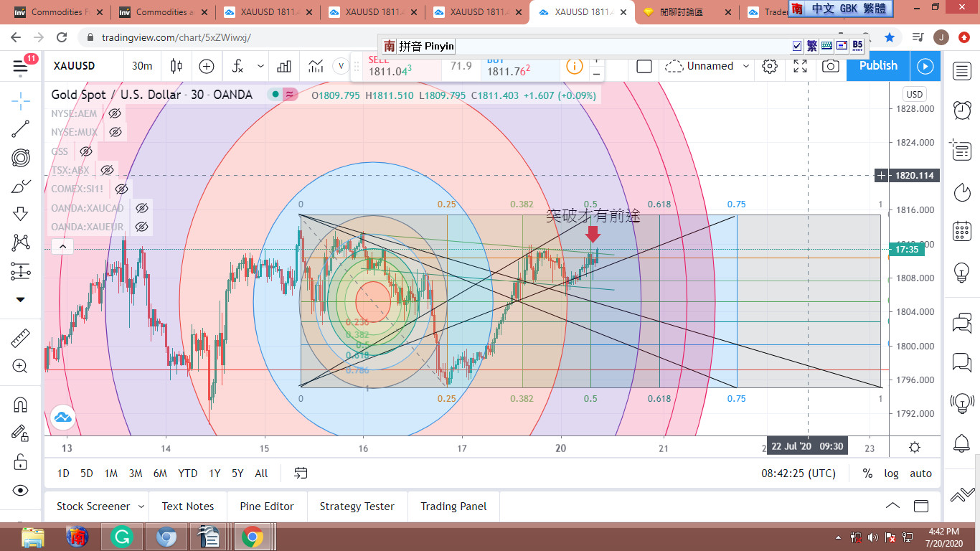Click the magnet mode tool

[x=21, y=405]
